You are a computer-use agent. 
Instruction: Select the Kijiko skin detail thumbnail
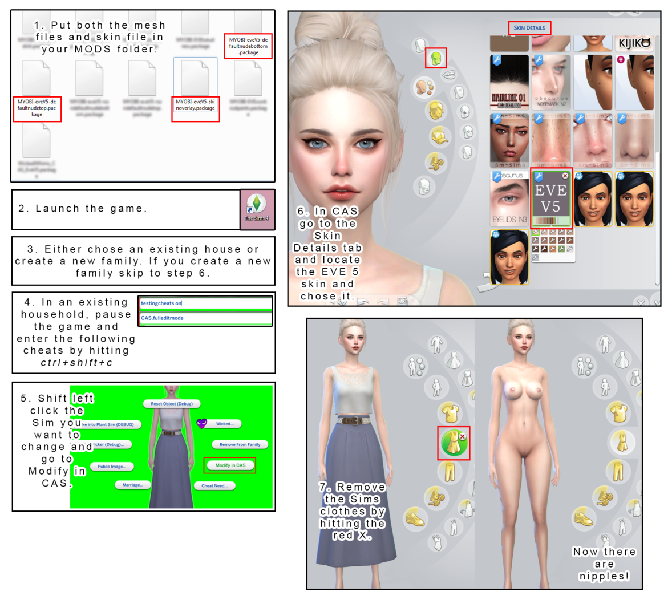click(635, 43)
